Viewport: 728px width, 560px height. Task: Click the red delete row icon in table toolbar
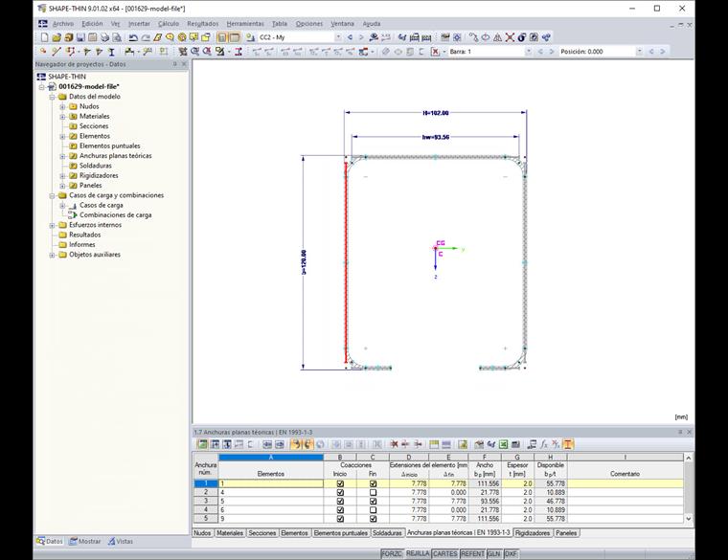click(x=394, y=444)
